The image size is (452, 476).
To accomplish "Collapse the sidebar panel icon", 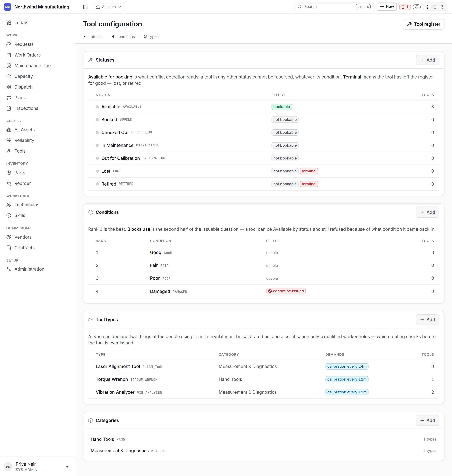I will [85, 7].
